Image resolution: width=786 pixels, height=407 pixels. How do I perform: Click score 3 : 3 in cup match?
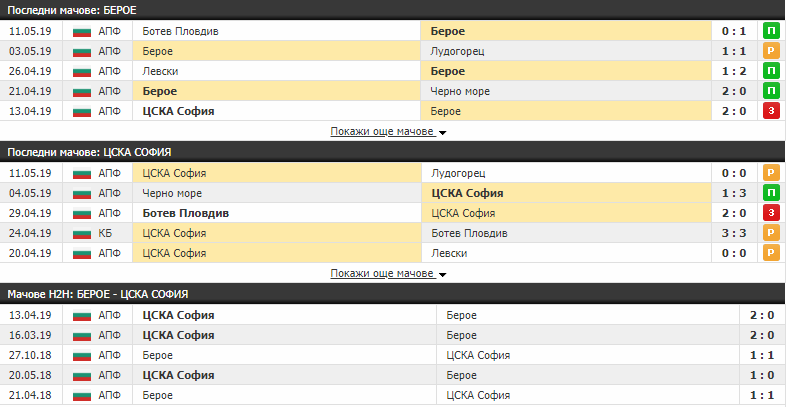[732, 233]
